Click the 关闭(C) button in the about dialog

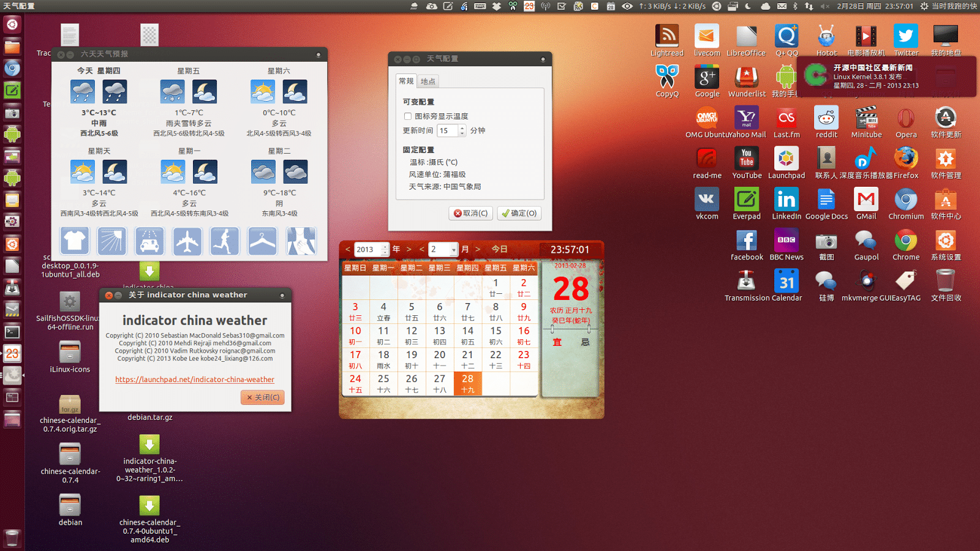[263, 397]
